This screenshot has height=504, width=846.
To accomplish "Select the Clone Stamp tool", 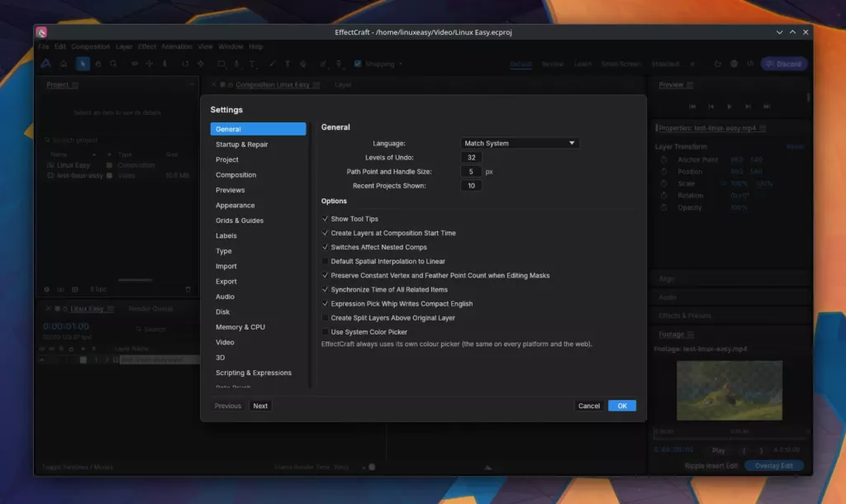I will pos(288,64).
